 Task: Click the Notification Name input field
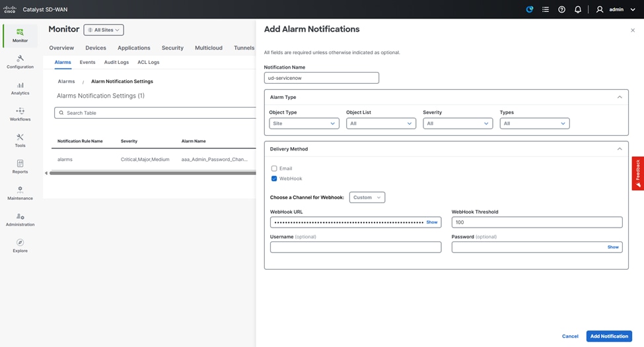(x=321, y=78)
